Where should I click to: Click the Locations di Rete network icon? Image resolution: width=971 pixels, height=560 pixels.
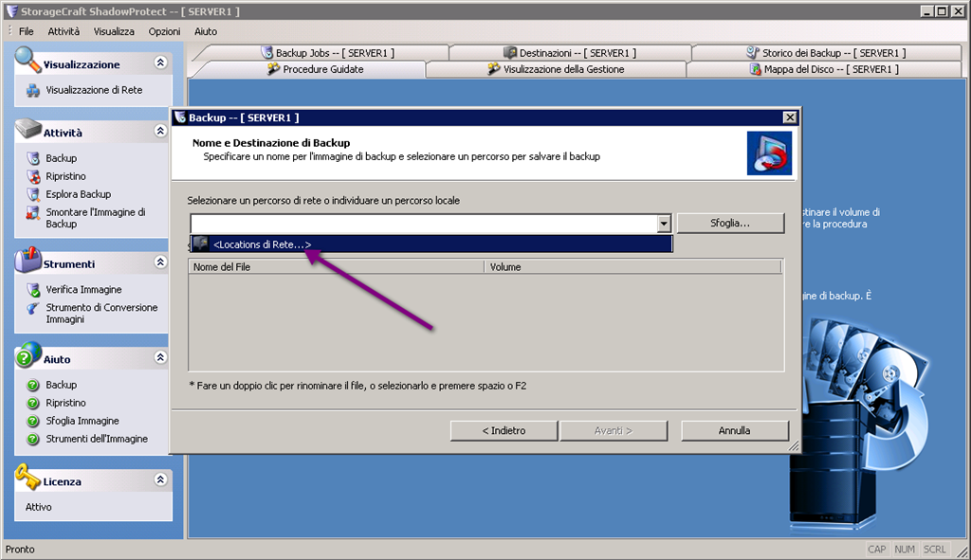point(200,244)
